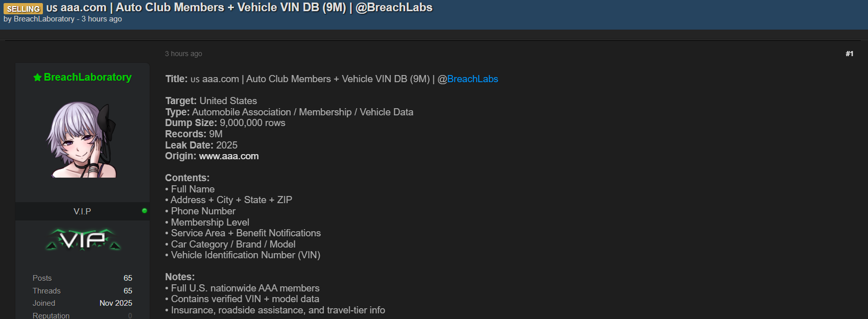Click the Posts label in user stats

tap(42, 278)
